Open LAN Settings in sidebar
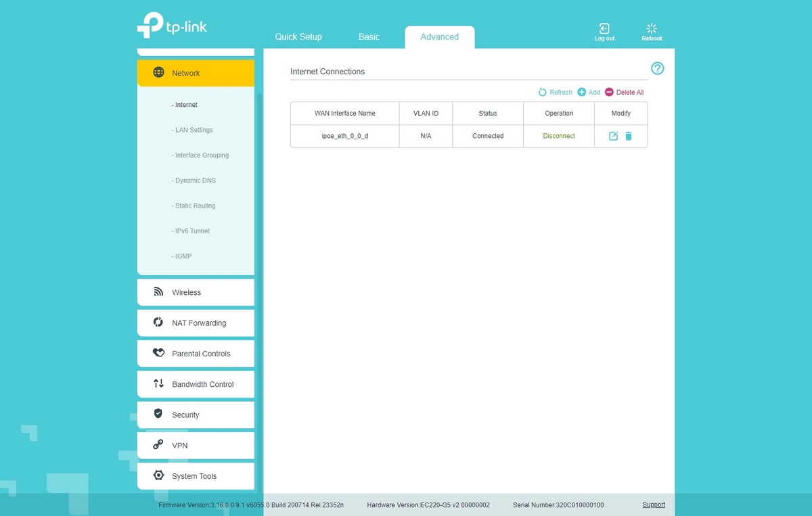Screen dimensions: 812x516 click(x=192, y=130)
